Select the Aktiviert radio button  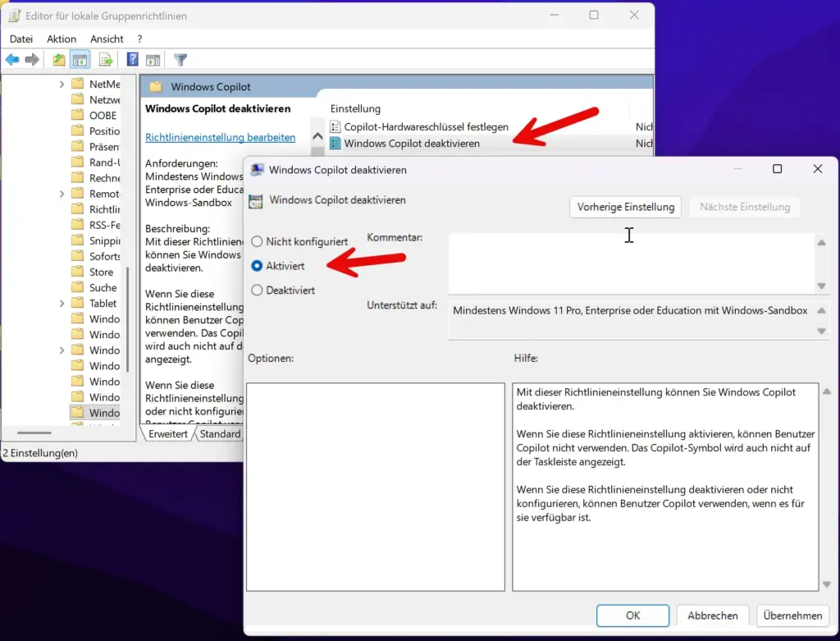tap(257, 266)
